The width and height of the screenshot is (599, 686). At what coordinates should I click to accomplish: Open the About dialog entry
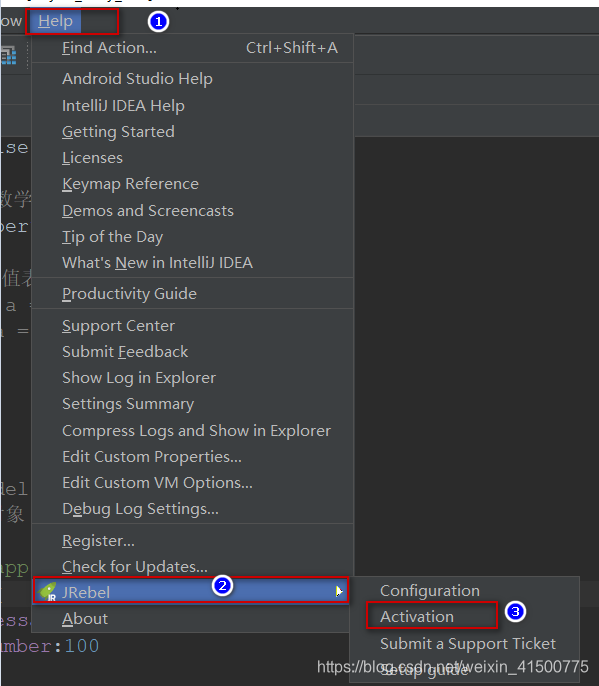191,619
